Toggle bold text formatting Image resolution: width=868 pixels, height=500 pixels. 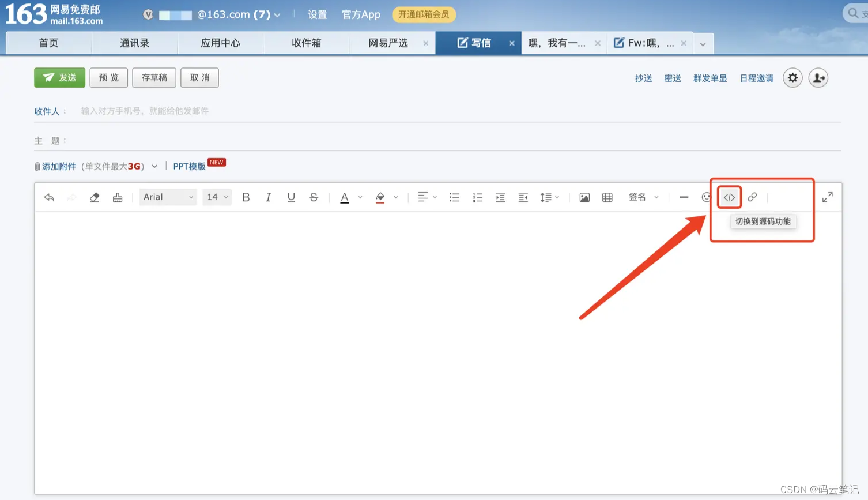coord(246,197)
